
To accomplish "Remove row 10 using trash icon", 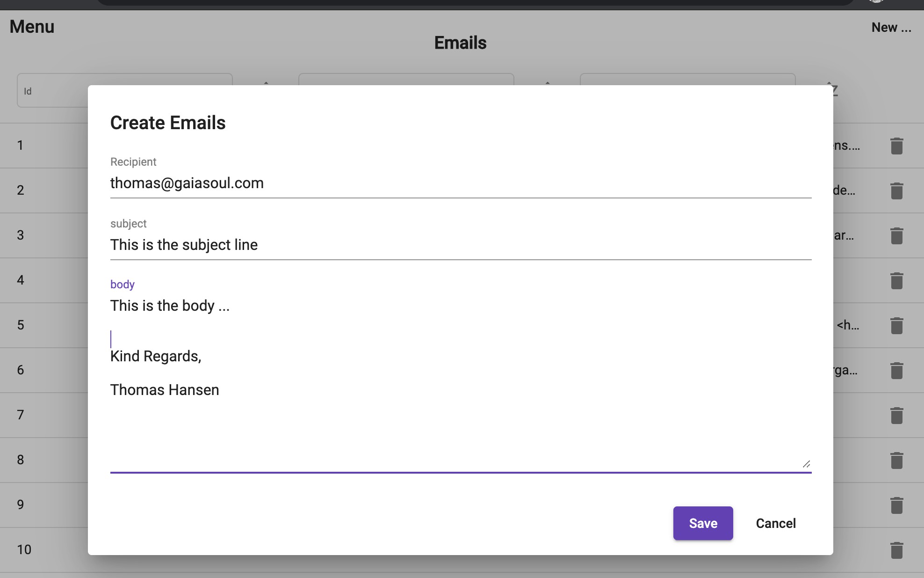I will [896, 550].
